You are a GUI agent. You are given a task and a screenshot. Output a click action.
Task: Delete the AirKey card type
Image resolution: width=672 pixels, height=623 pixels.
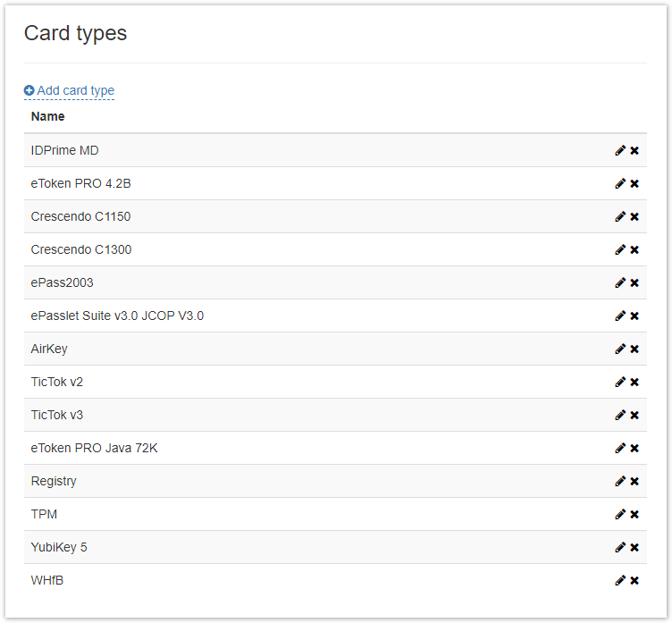pos(634,349)
